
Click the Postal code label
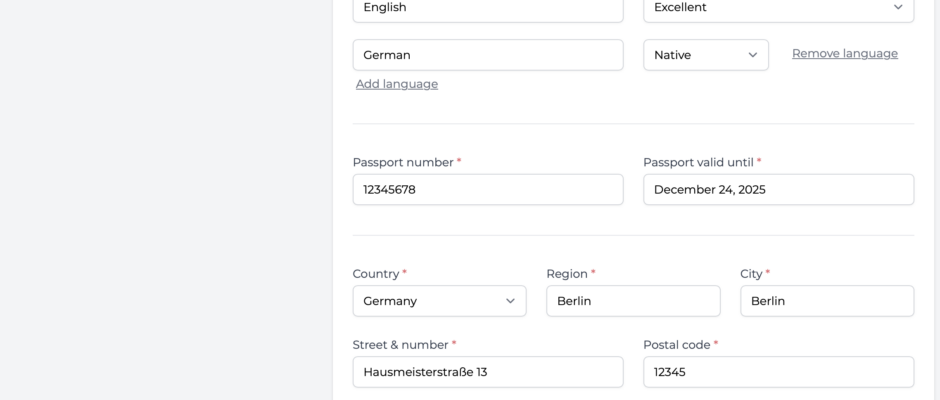pos(676,345)
